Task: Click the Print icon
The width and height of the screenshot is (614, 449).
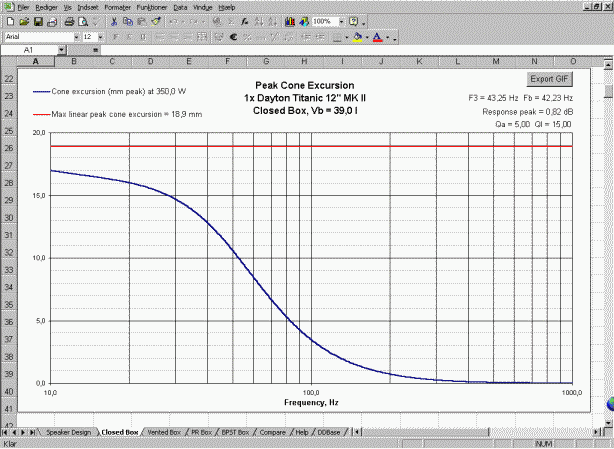Action: pos(69,21)
